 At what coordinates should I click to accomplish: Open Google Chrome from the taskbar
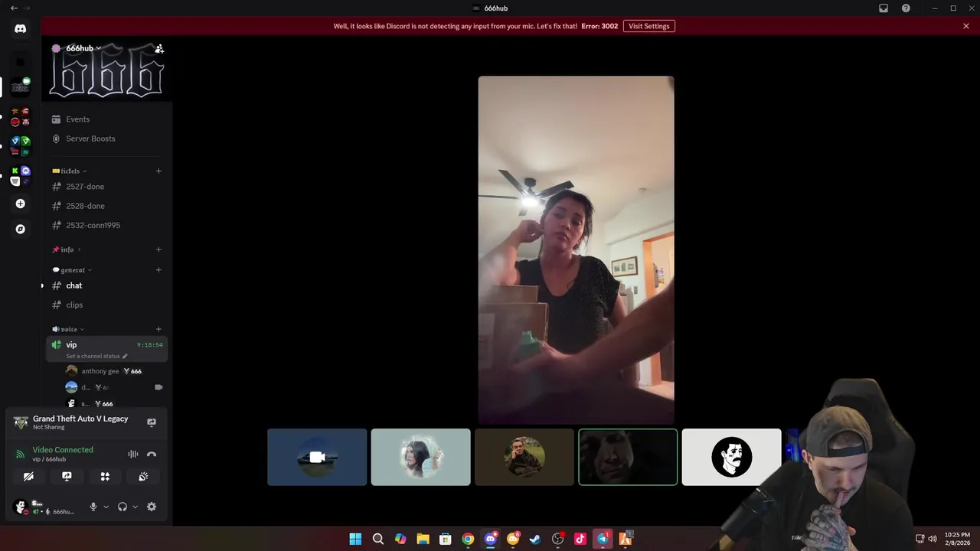coord(468,539)
